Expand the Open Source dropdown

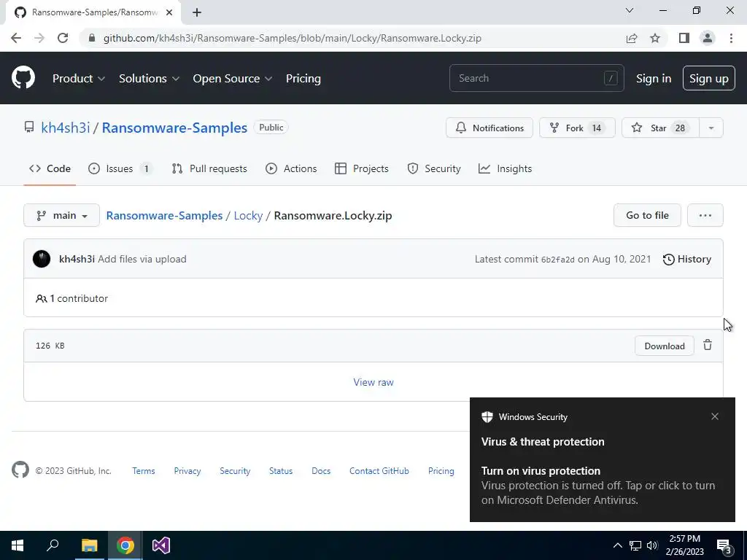[x=233, y=78]
